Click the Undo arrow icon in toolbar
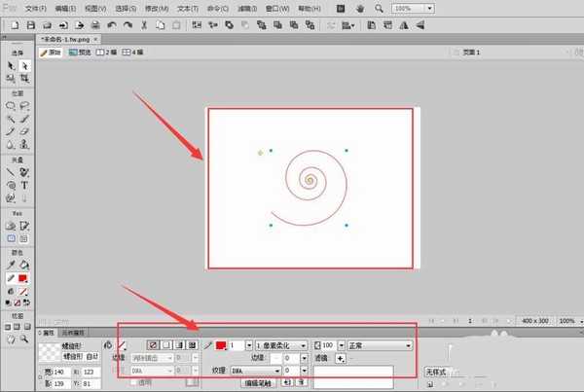This screenshot has height=392, width=584. coord(112,23)
